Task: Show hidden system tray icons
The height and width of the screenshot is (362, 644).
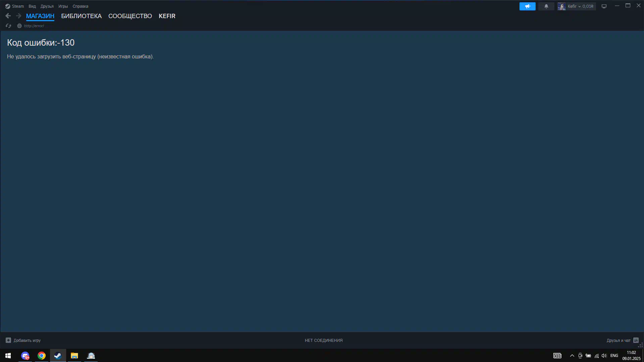Action: pos(572,356)
